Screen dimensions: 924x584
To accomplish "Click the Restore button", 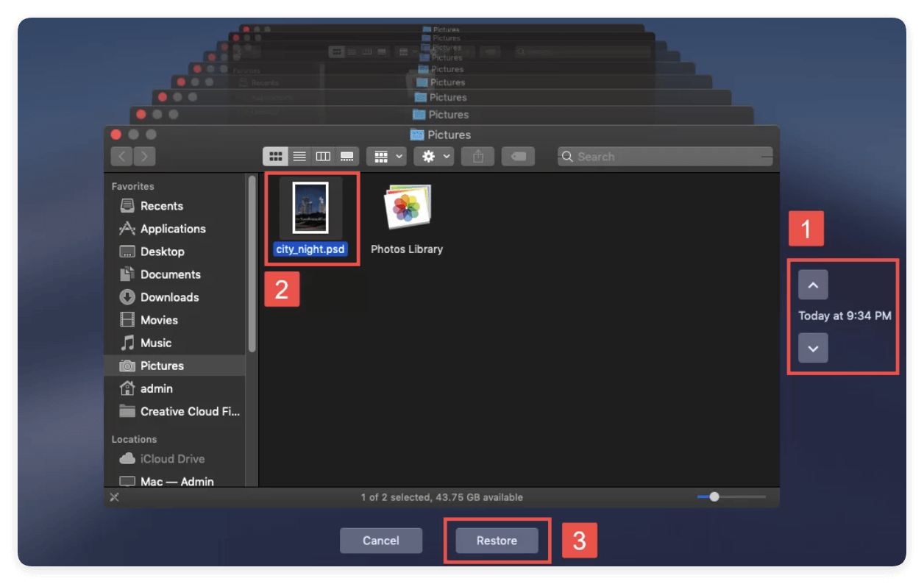I will [x=497, y=541].
